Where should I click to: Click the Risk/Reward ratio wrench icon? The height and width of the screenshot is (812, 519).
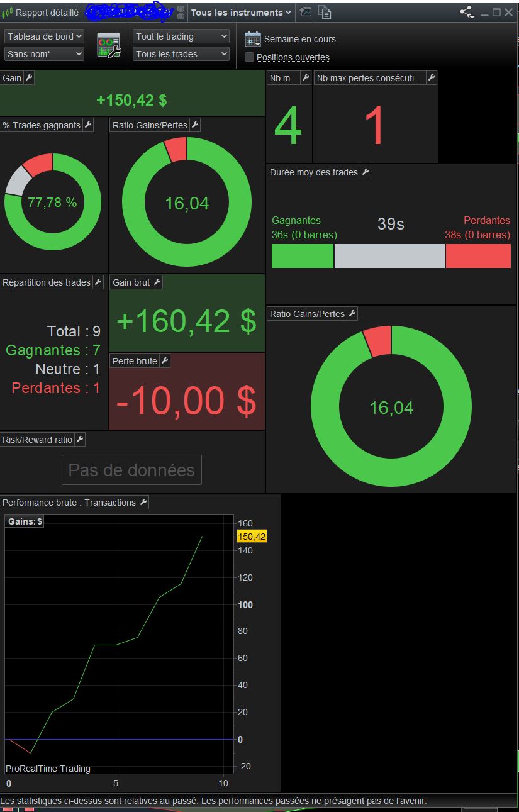tap(80, 440)
